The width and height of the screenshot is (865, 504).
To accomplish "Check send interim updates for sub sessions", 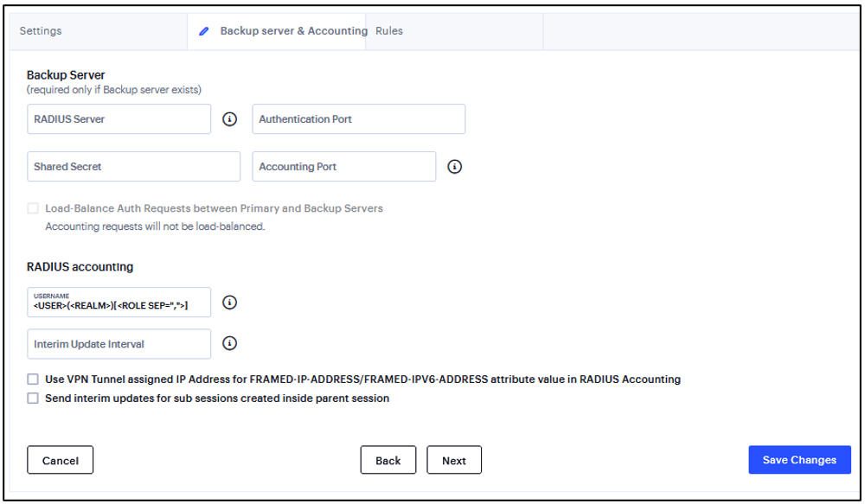I will (x=32, y=398).
